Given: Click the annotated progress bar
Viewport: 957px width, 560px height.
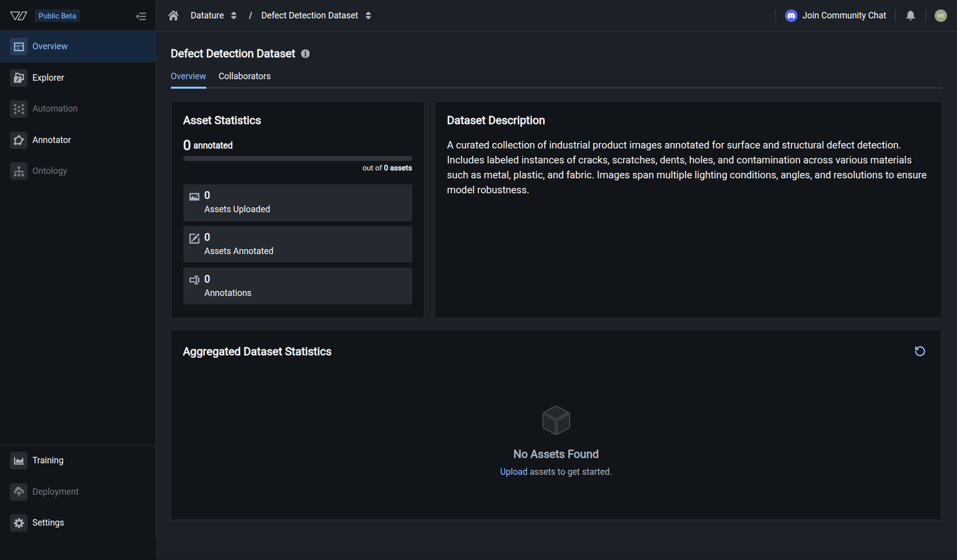Looking at the screenshot, I should pos(298,158).
